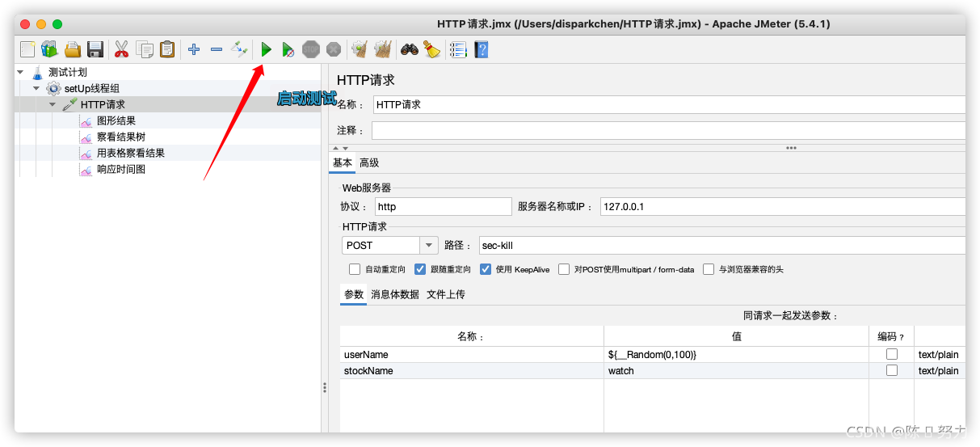Click the Toggle enable/disable icon
Image resolution: width=980 pixels, height=447 pixels.
[x=239, y=49]
